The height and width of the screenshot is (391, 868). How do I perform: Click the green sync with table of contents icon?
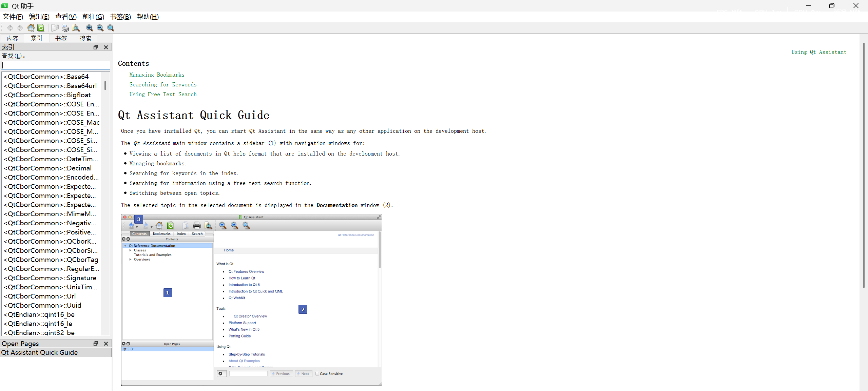tap(41, 28)
